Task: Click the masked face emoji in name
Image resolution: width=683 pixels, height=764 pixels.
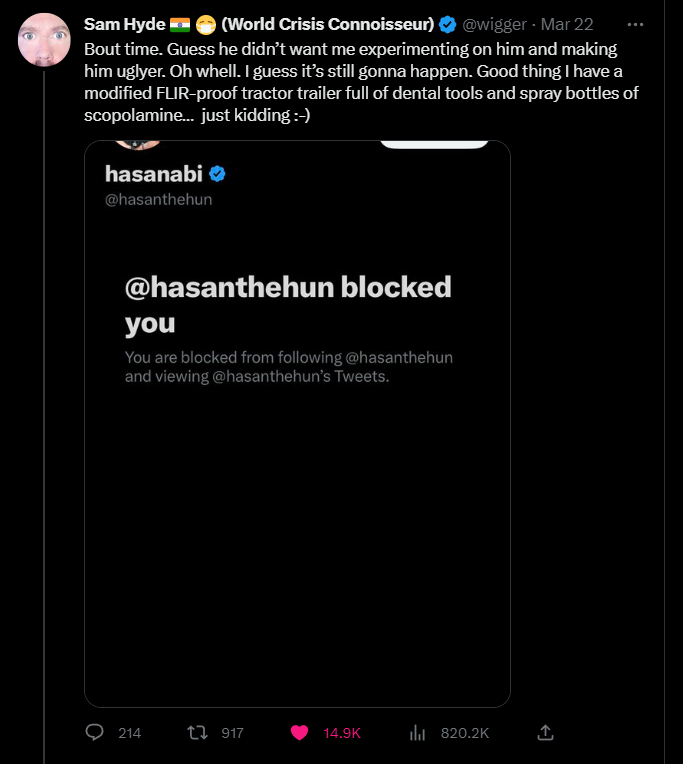Action: (206, 25)
